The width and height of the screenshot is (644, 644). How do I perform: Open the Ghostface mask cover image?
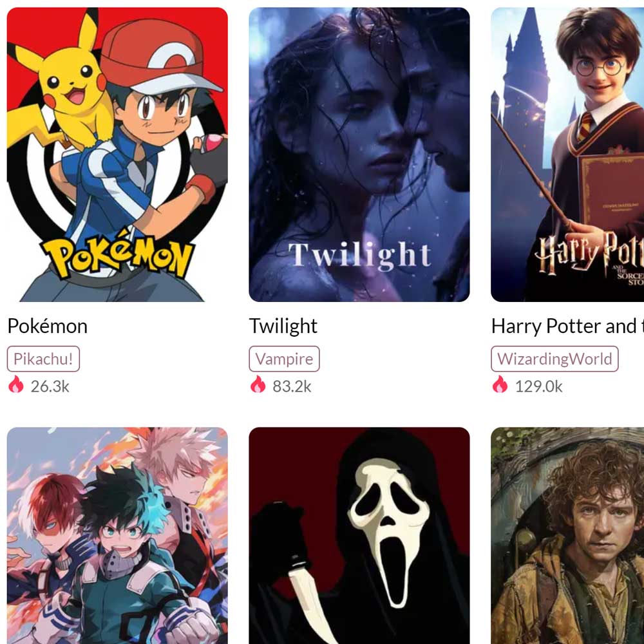click(359, 536)
